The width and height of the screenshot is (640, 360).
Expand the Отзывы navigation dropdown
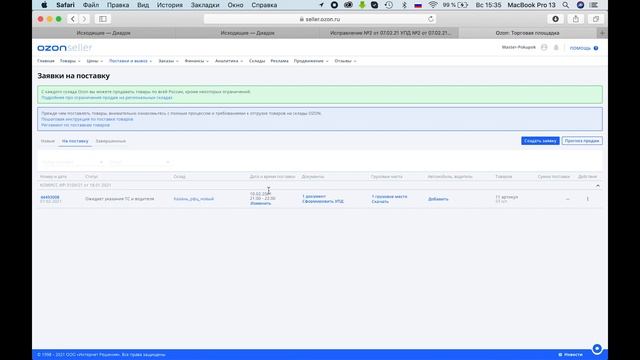[x=345, y=61]
